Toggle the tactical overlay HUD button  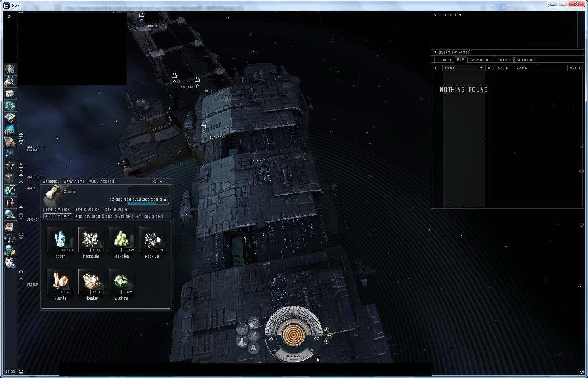click(242, 329)
